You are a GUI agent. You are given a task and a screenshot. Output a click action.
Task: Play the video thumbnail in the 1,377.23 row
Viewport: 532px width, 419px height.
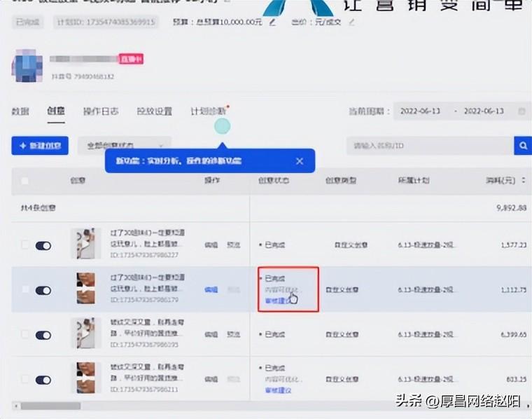pyautogui.click(x=85, y=244)
